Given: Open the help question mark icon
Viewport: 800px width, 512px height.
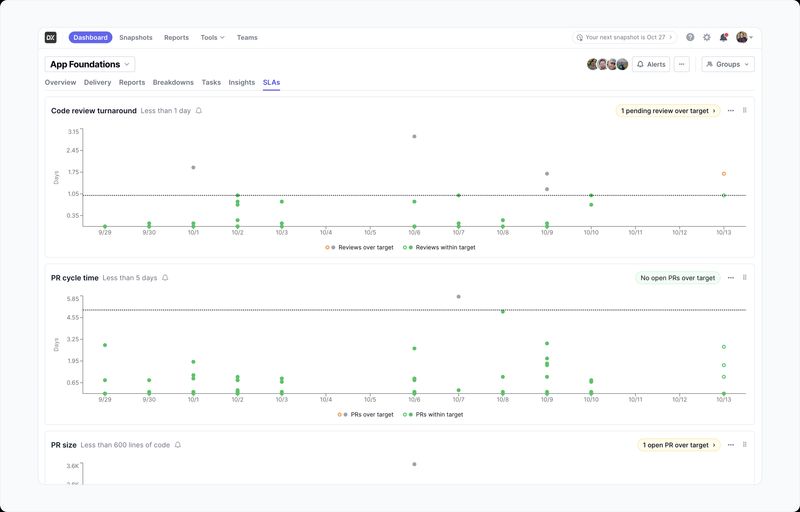Looking at the screenshot, I should point(690,37).
